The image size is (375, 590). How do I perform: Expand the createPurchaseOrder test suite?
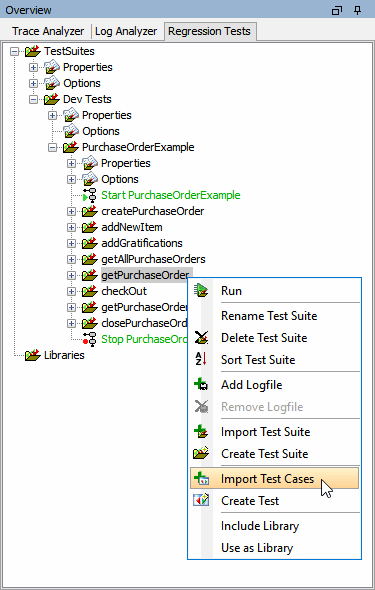(71, 211)
